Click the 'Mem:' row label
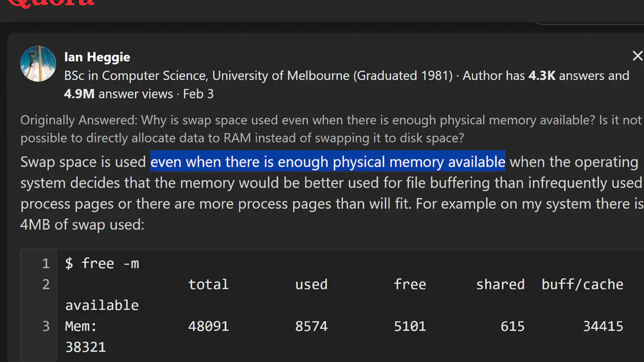Image resolution: width=644 pixels, height=362 pixels. pyautogui.click(x=81, y=326)
